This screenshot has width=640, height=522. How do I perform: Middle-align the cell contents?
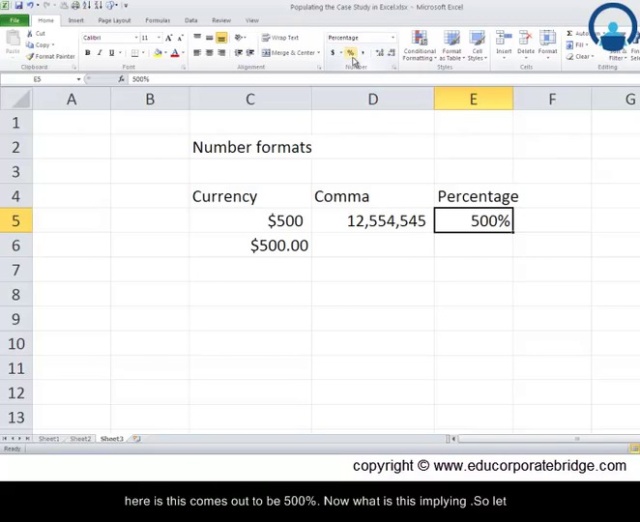(209, 38)
